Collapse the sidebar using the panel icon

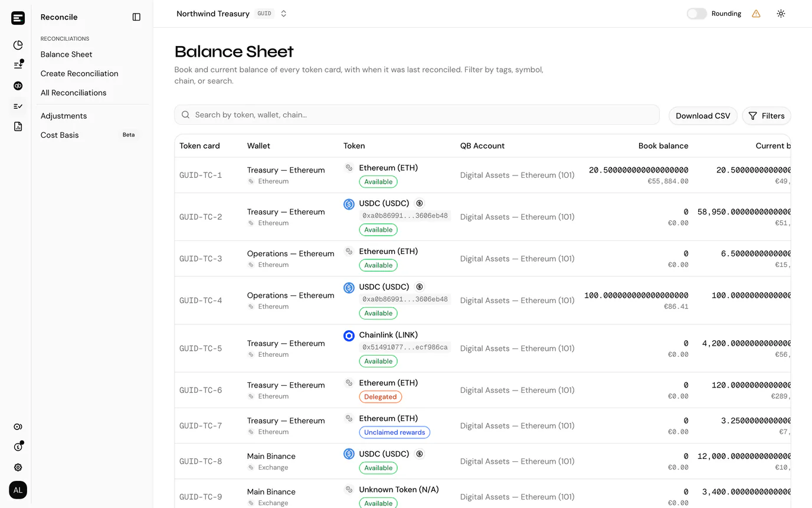(136, 17)
